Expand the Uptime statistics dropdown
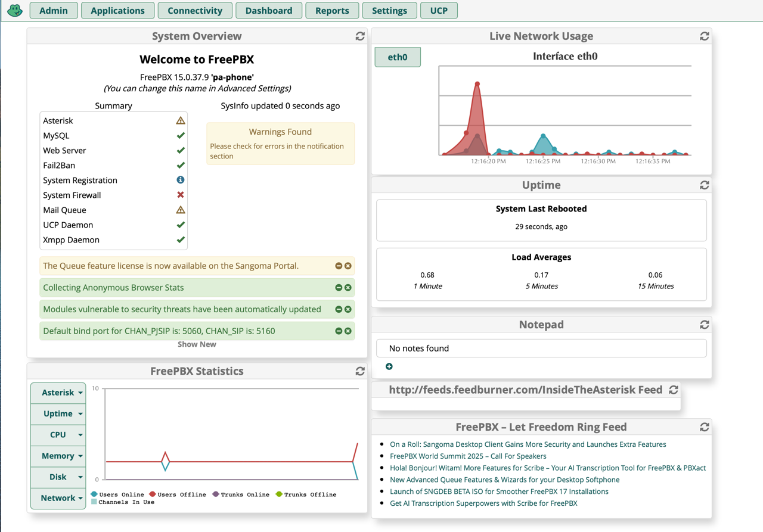 (58, 413)
